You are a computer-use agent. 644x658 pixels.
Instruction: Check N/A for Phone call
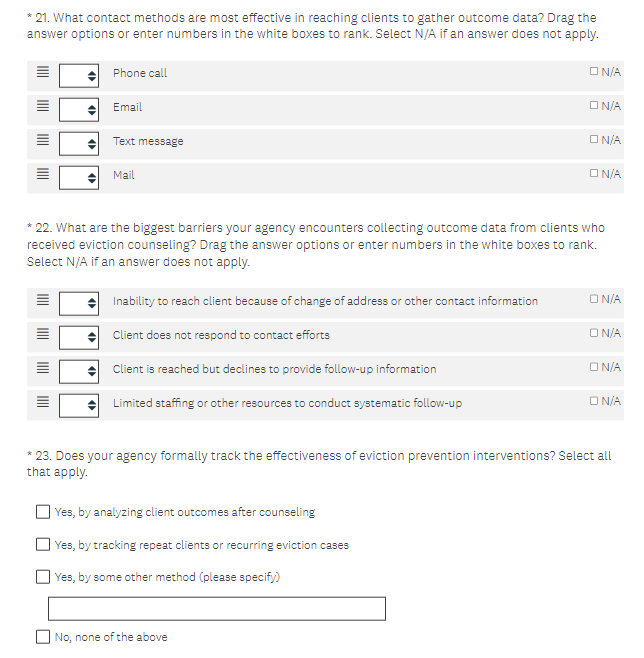click(595, 71)
